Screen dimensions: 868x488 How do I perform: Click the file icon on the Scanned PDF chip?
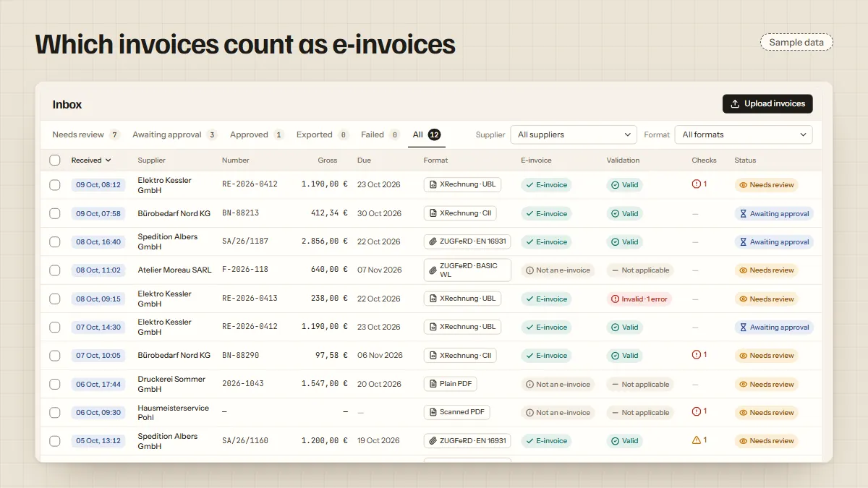click(433, 412)
